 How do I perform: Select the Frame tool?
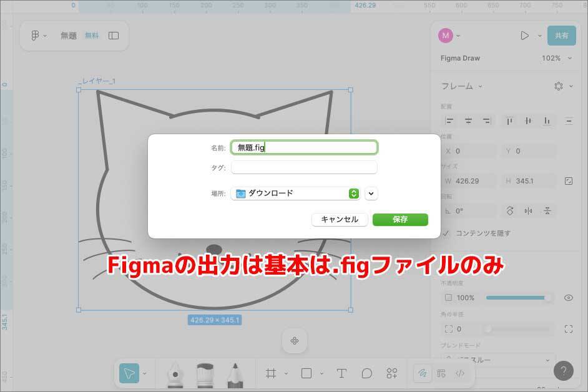point(271,373)
